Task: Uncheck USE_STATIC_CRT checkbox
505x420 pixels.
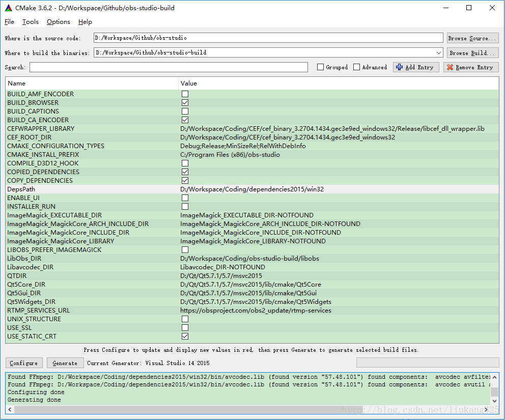Action: coord(185,337)
